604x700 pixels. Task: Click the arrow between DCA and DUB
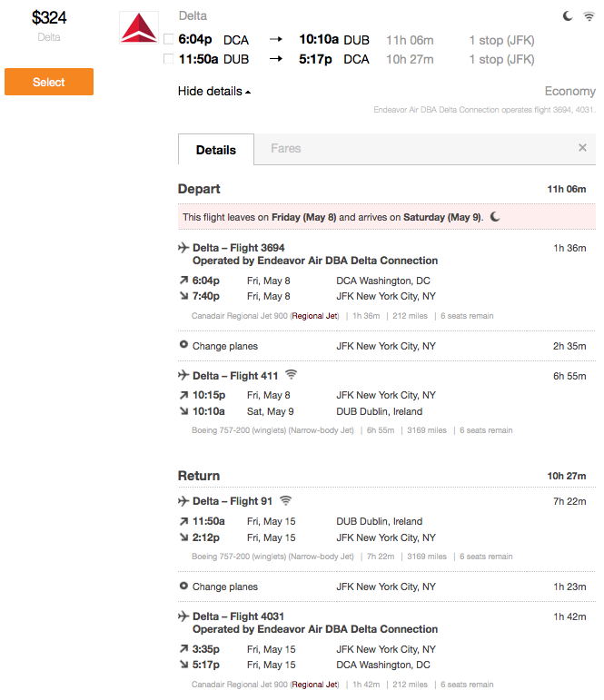pyautogui.click(x=276, y=39)
